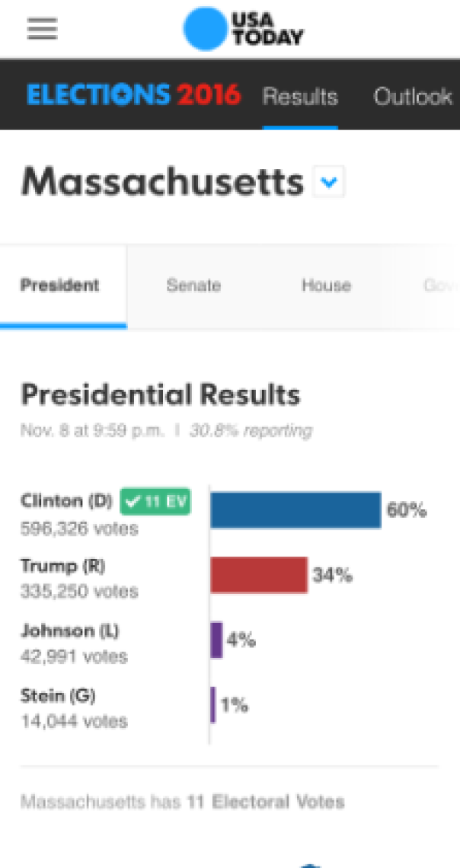460x868 pixels.
Task: Select the partially visible Governor tab
Action: (441, 286)
